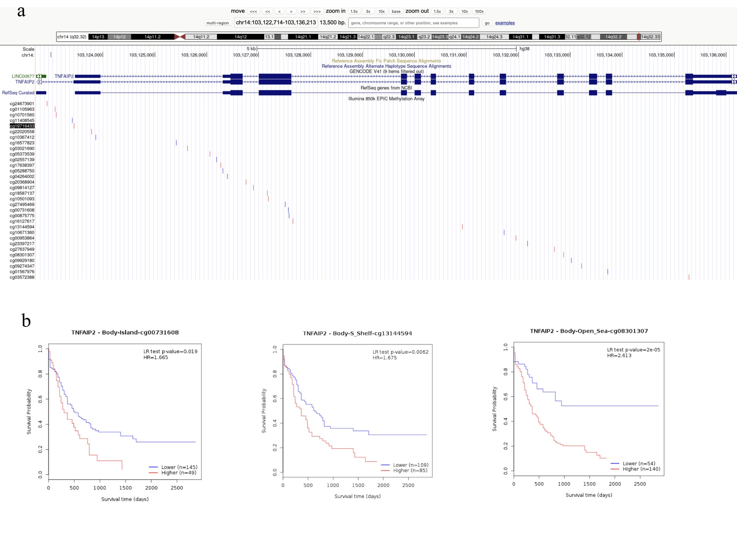This screenshot has height=560, width=737.
Task: Open the multi-region options
Action: (x=217, y=23)
